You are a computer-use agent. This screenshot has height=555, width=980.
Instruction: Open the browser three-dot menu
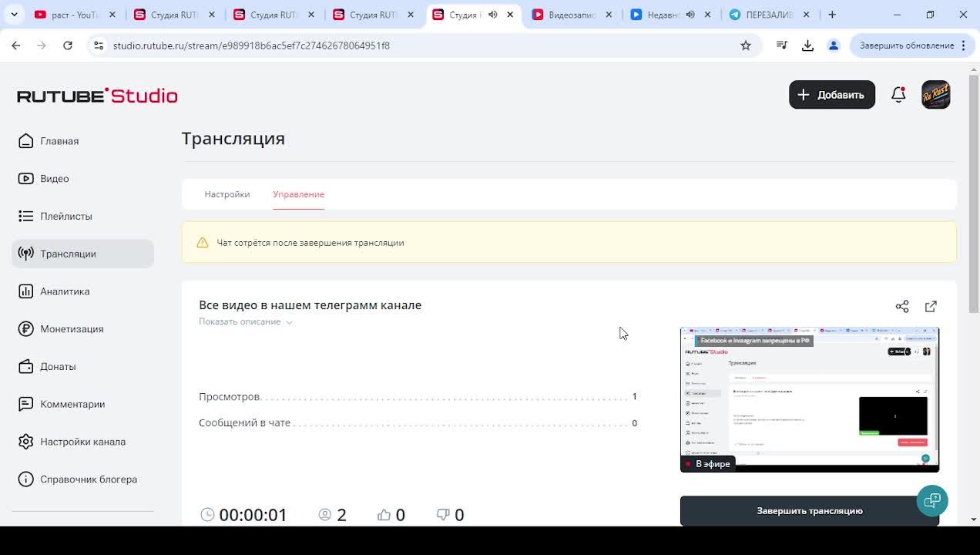(963, 45)
